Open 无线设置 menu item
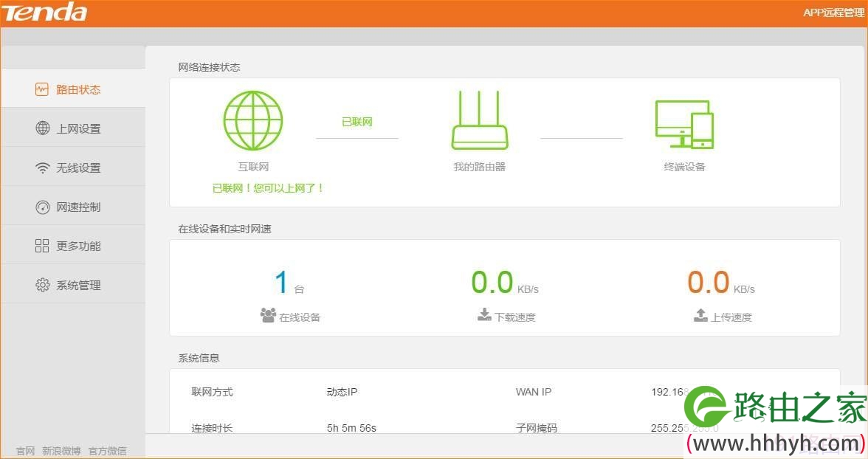Viewport: 868px width, 459px height. [x=73, y=167]
